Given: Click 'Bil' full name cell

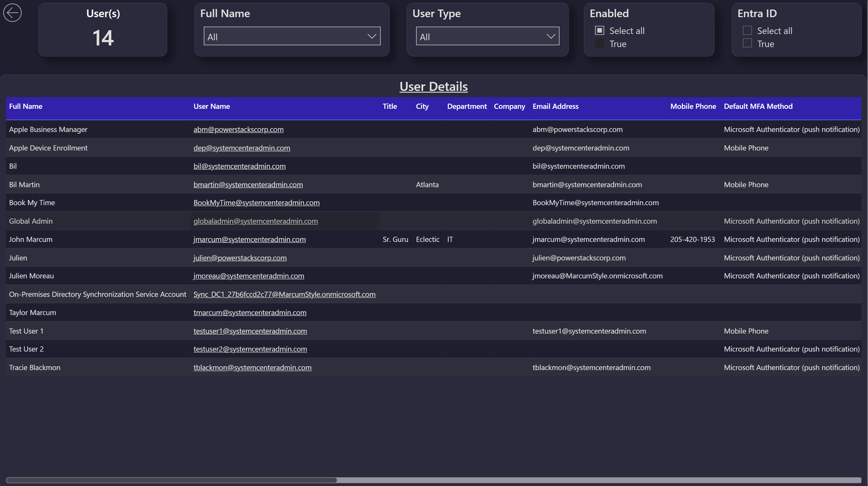Looking at the screenshot, I should pyautogui.click(x=13, y=166).
